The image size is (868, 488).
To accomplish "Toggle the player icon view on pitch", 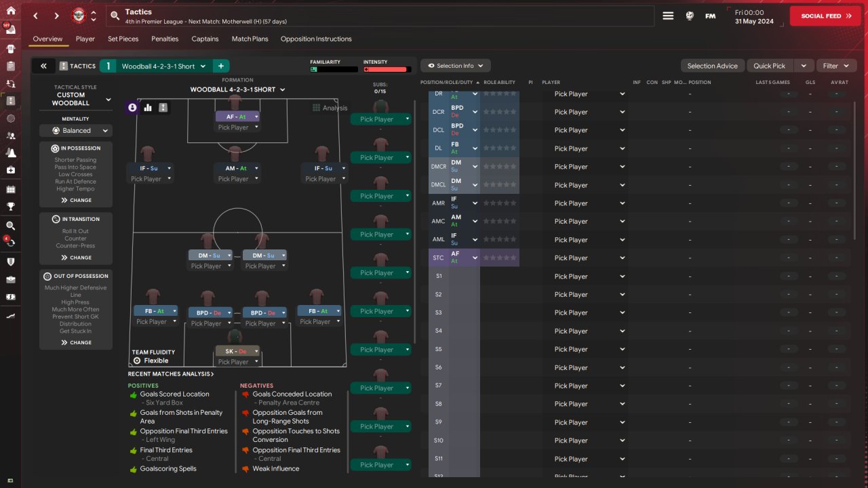I will (x=132, y=108).
